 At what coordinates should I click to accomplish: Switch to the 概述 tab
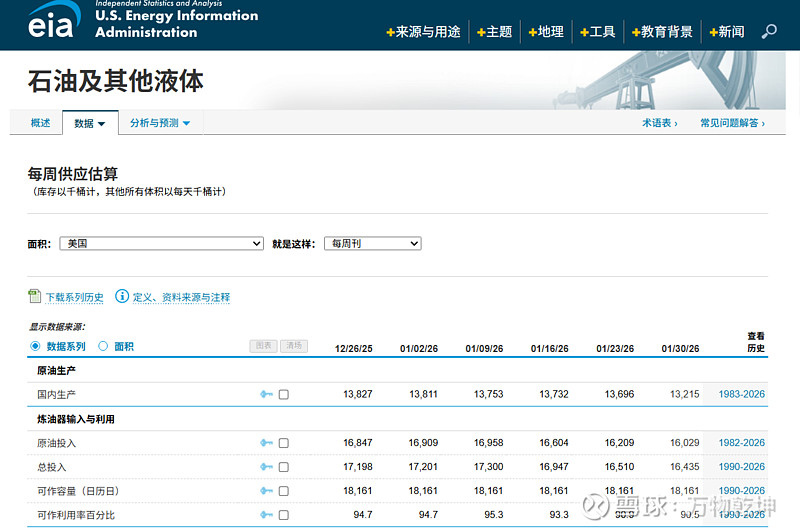point(40,123)
